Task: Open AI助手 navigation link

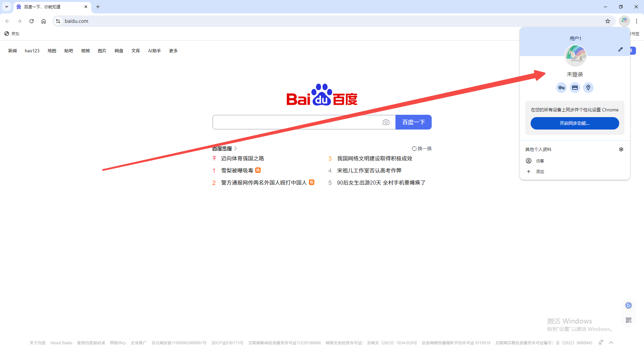Action: pos(155,51)
